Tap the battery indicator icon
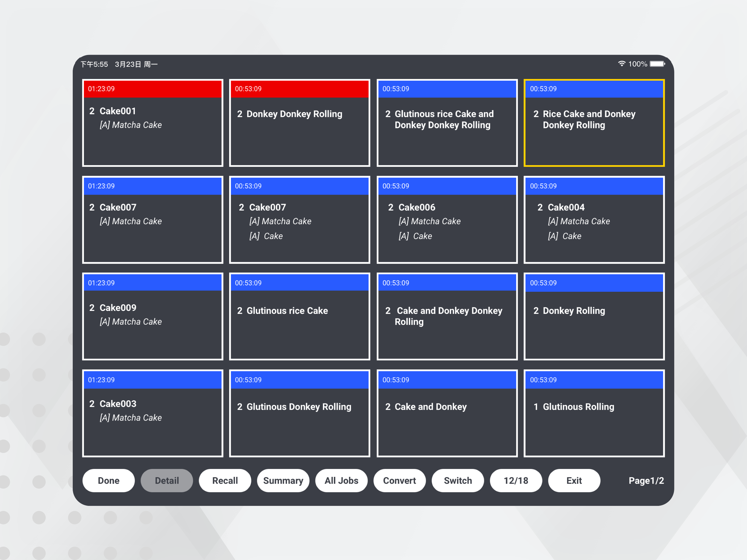Screen dimensions: 747x560 point(657,64)
